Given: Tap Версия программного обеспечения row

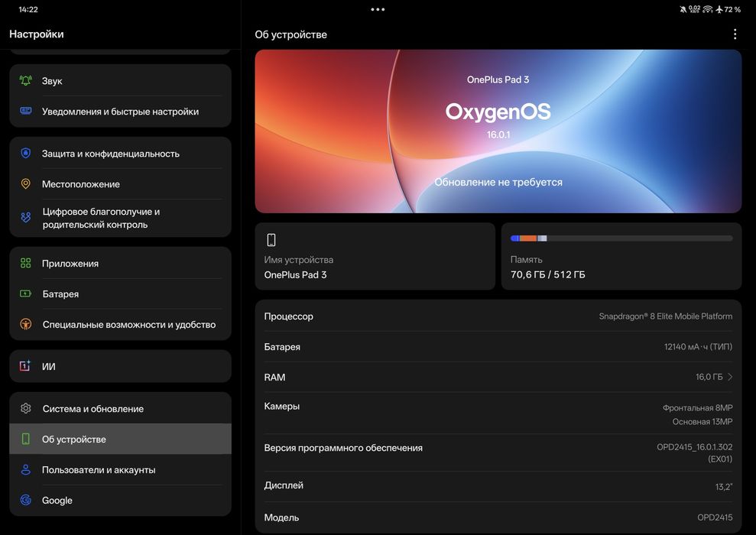Looking at the screenshot, I should 498,452.
